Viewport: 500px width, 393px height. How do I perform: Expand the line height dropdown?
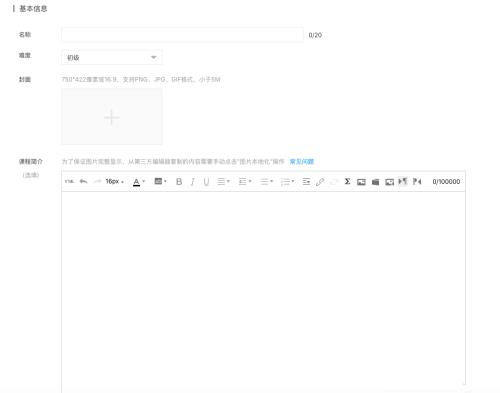(x=245, y=182)
